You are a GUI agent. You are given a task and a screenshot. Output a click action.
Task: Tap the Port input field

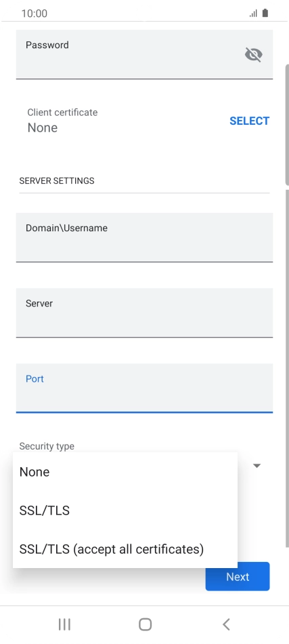(x=144, y=388)
